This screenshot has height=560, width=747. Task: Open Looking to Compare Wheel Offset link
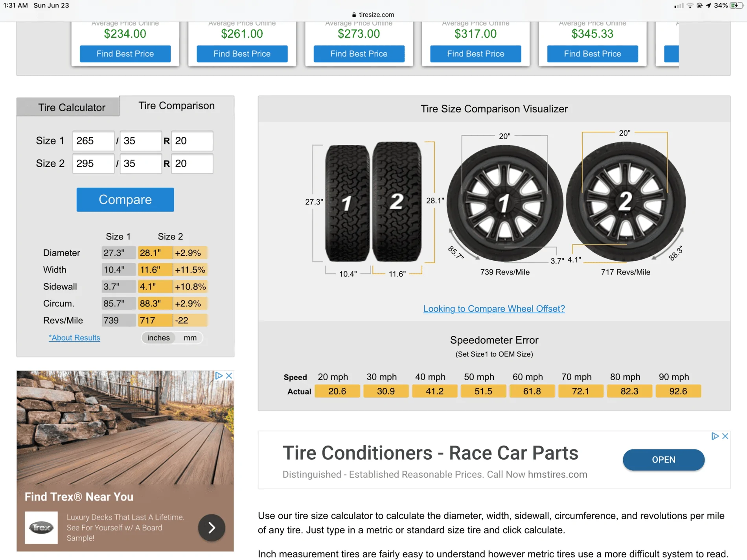coord(494,309)
